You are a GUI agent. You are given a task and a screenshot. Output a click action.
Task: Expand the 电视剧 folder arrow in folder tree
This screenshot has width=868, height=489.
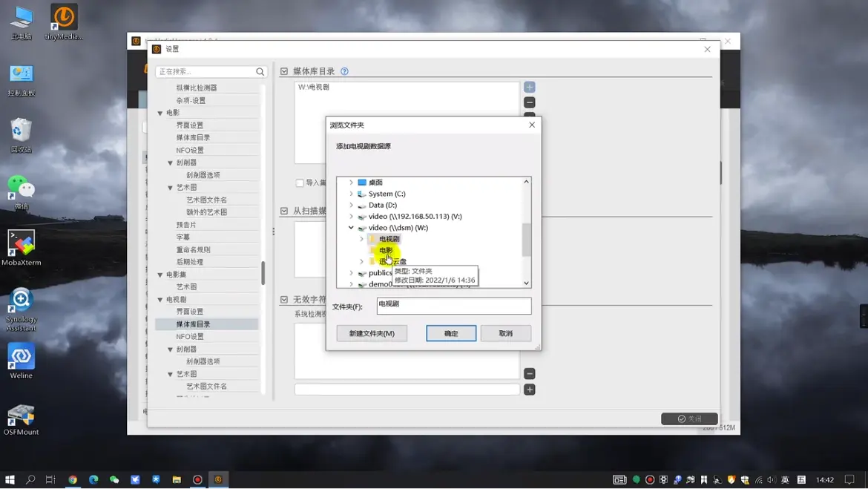click(x=362, y=239)
